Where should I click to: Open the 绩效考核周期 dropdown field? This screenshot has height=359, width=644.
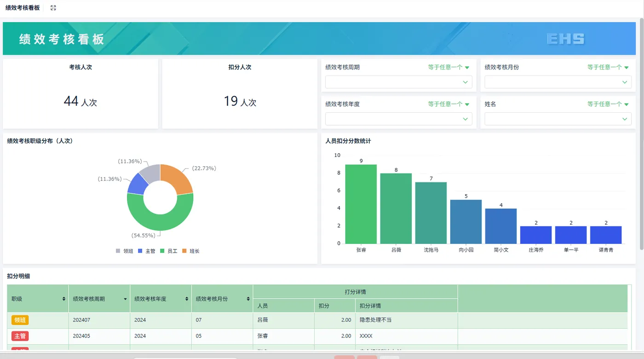coord(398,82)
